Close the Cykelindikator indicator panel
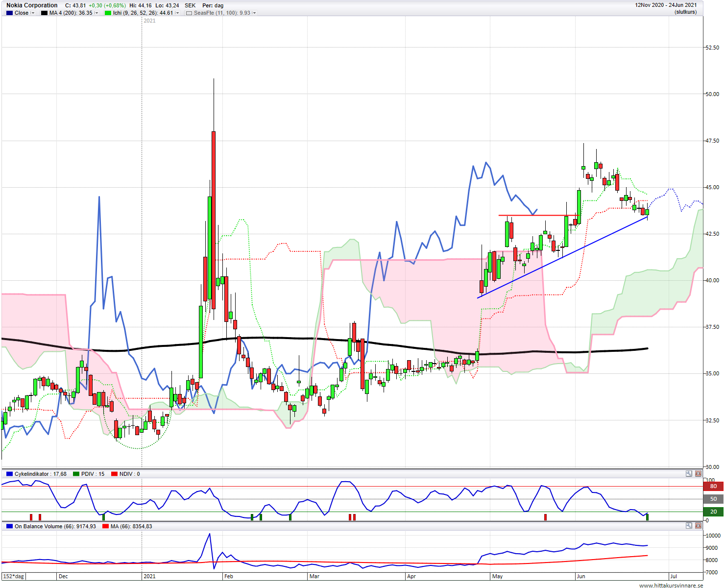725x588 pixels. pos(698,474)
